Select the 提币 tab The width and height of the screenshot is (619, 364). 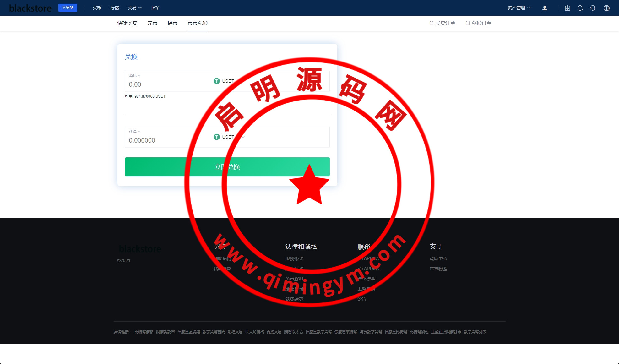click(172, 23)
